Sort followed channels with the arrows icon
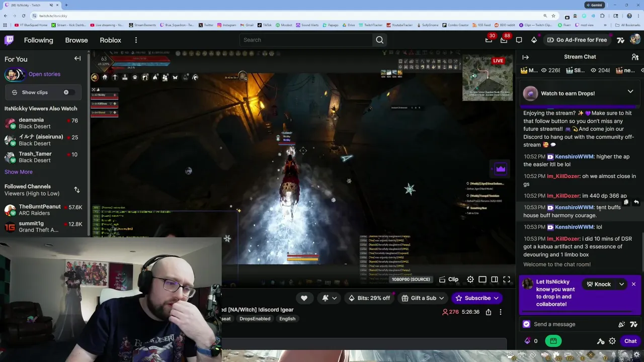 click(x=77, y=190)
